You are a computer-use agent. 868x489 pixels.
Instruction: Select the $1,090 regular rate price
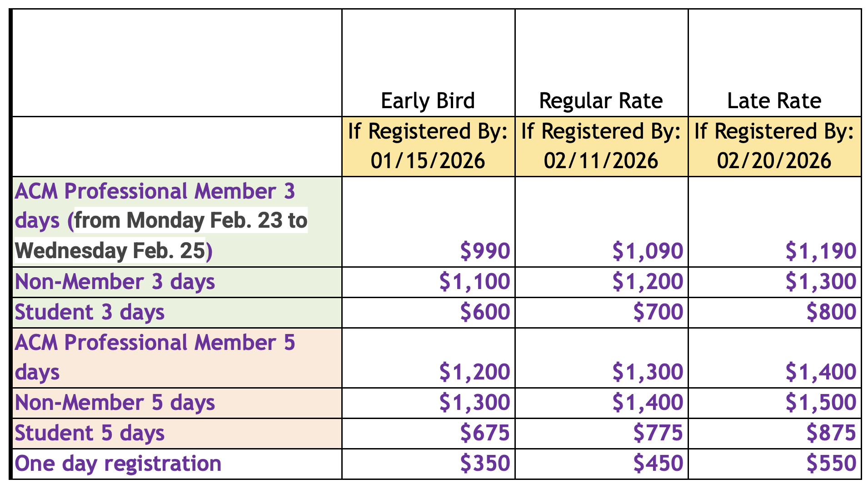(648, 251)
